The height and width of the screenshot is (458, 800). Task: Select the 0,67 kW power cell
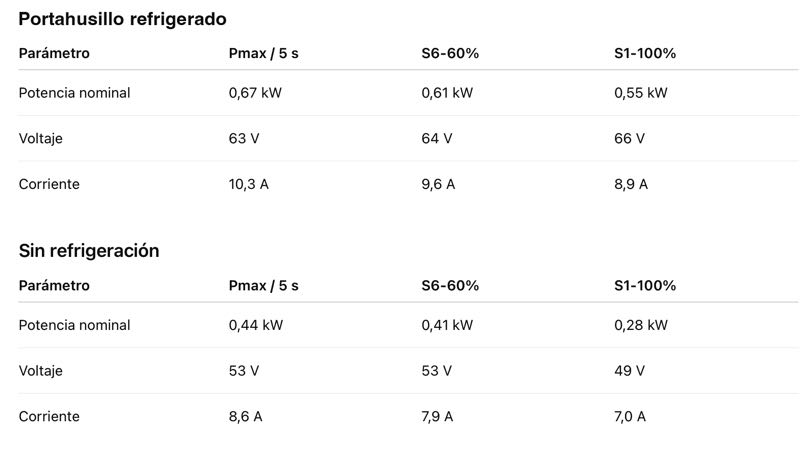coord(256,93)
